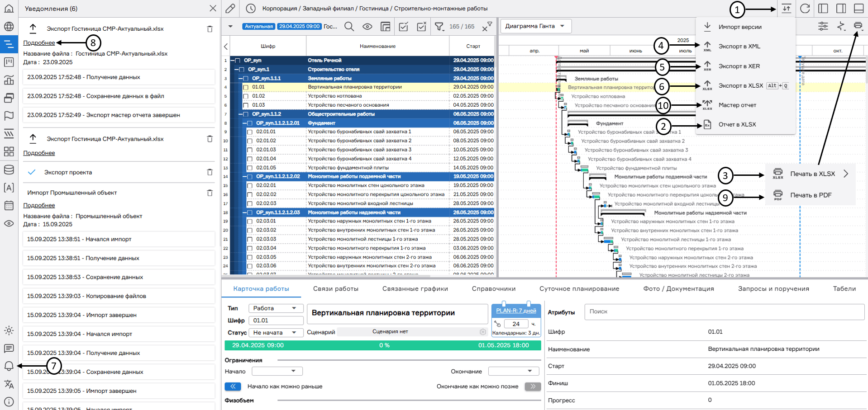This screenshot has width=868, height=410.
Task: Click the search magnifier icon in schedule toolbar
Action: (349, 27)
